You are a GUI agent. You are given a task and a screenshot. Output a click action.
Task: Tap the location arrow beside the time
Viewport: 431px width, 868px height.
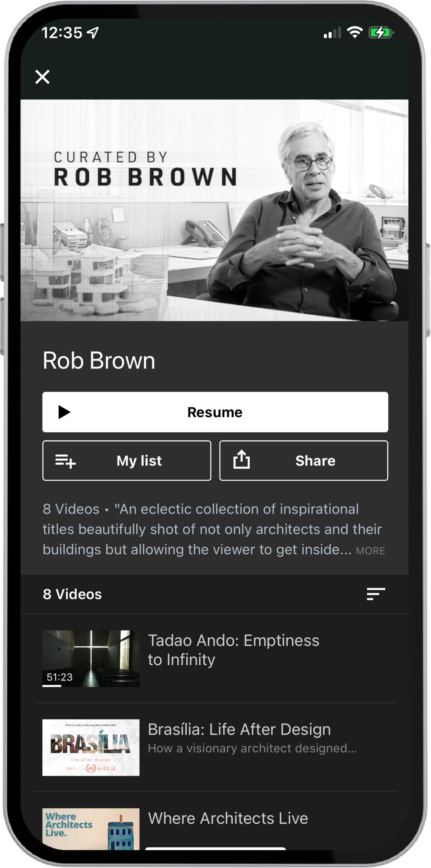(x=93, y=33)
